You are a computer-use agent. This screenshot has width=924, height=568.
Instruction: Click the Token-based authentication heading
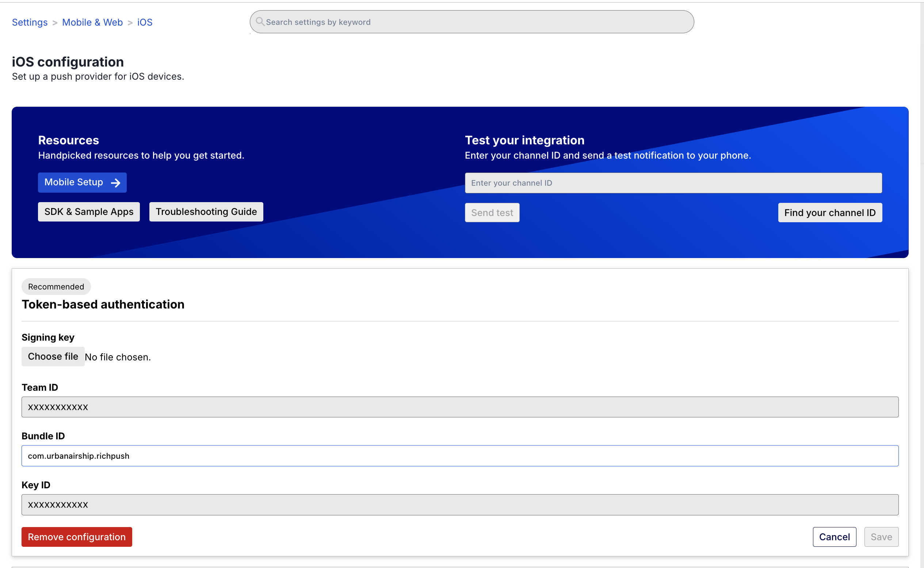pos(103,304)
